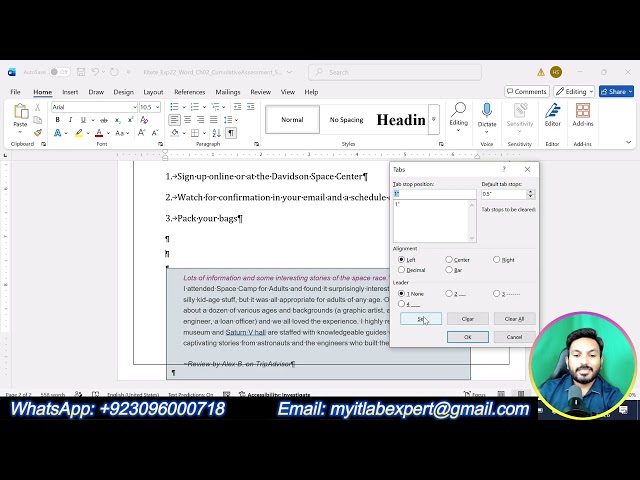Select Decimal alignment radio button
This screenshot has height=480, width=640.
[x=401, y=270]
